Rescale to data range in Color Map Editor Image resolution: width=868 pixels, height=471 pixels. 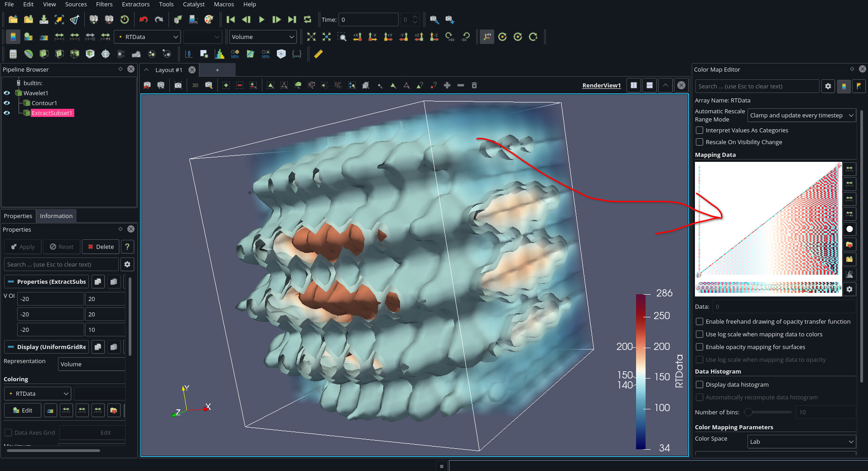click(x=849, y=169)
